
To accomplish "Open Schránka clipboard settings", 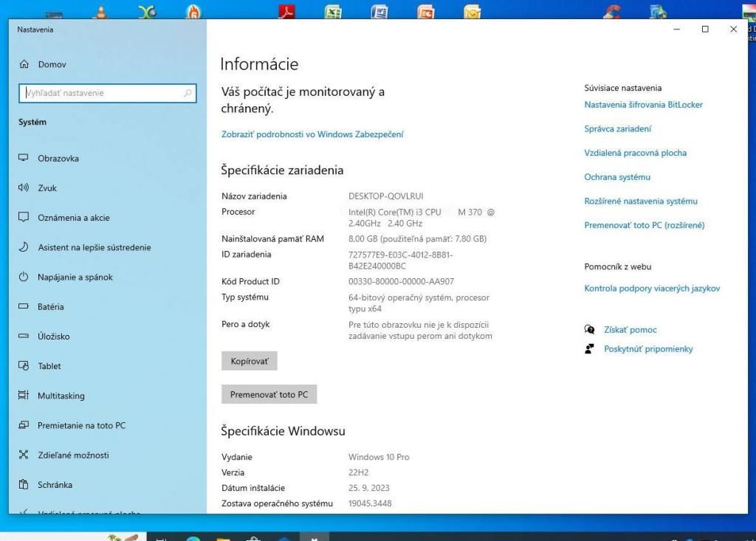I will [x=55, y=485].
